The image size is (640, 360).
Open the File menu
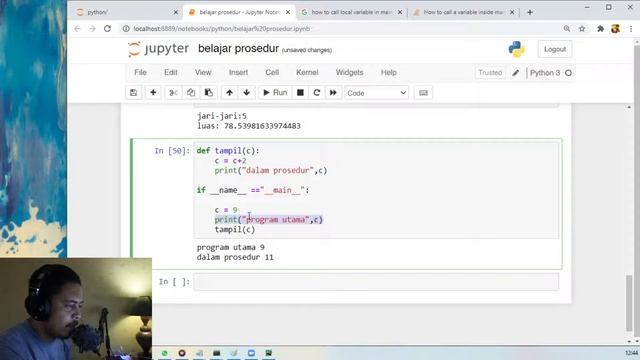pyautogui.click(x=140, y=72)
